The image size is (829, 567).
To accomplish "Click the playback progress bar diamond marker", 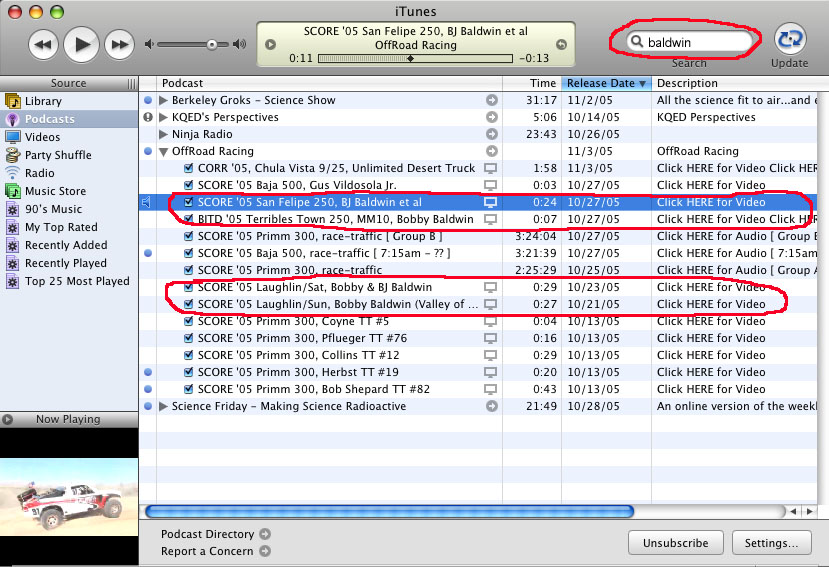I will (x=411, y=58).
